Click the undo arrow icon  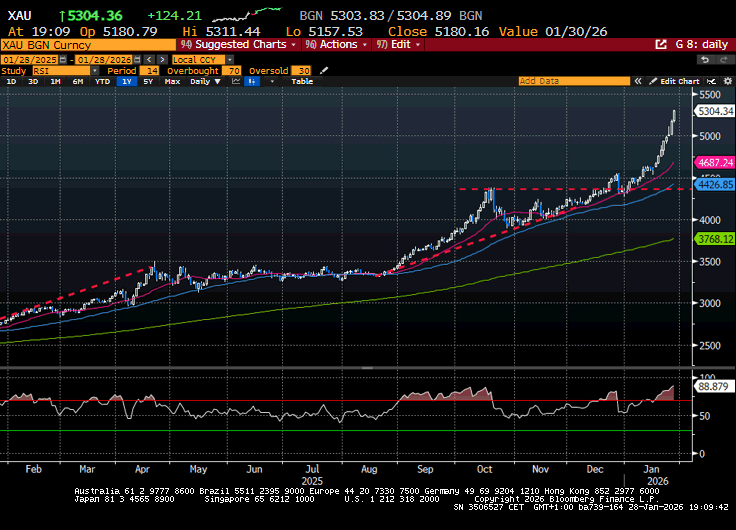703,60
